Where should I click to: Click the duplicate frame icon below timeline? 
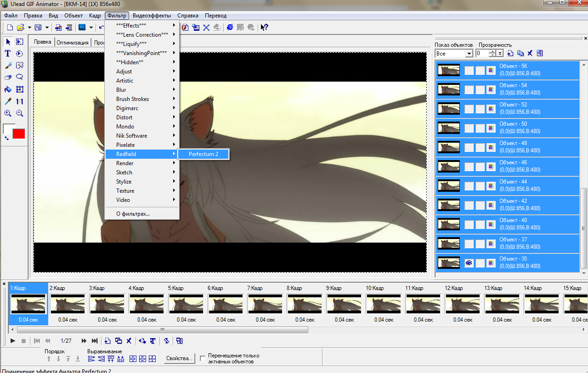[x=119, y=341]
